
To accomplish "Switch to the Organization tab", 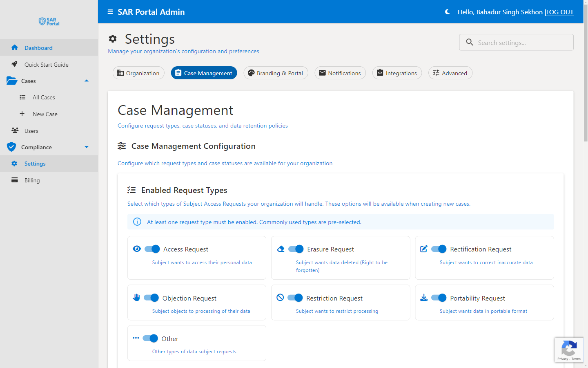I will click(x=138, y=73).
